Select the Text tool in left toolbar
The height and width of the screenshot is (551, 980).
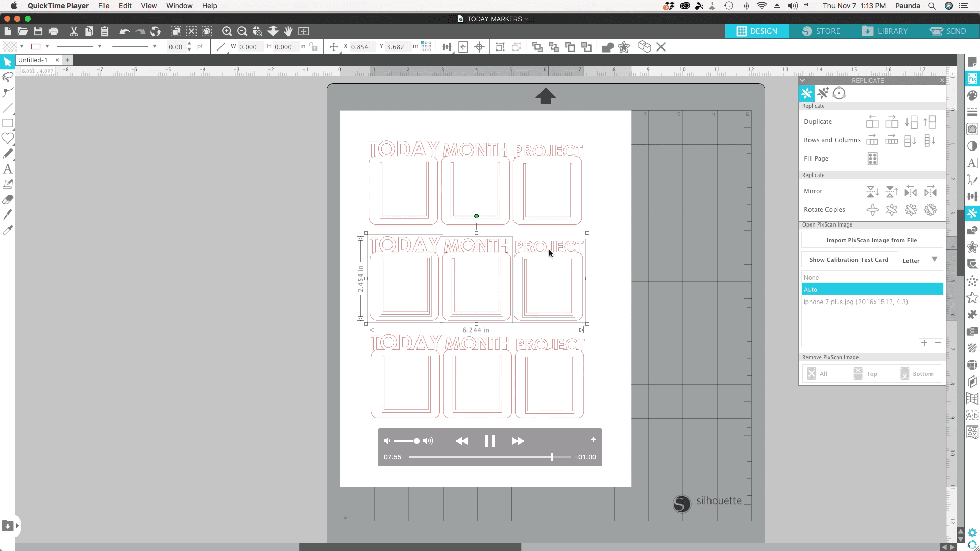8,169
